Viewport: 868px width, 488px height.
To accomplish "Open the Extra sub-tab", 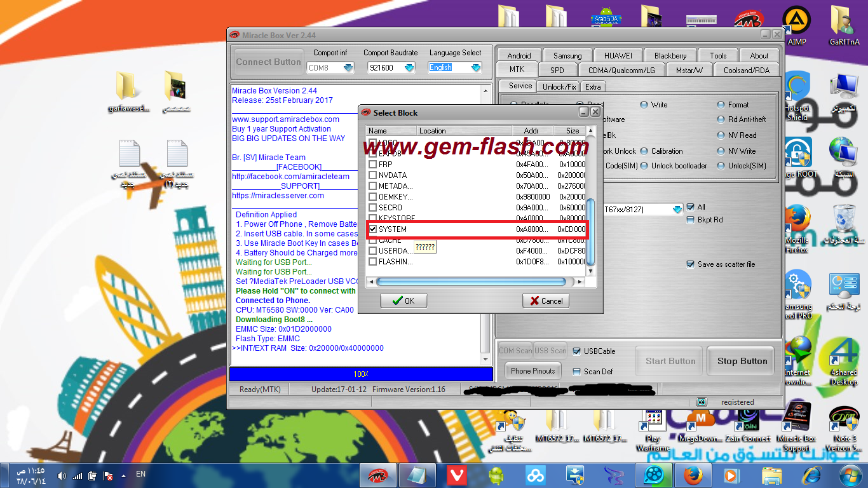I will point(593,86).
